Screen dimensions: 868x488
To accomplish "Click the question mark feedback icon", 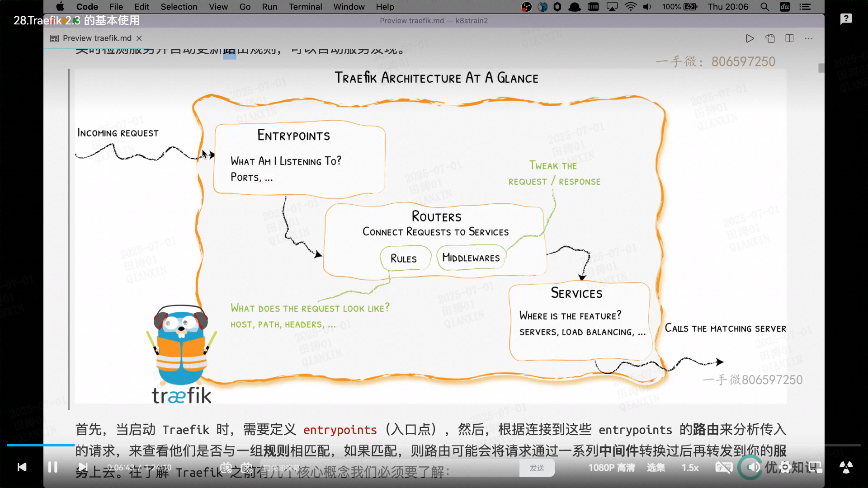I will [846, 19].
